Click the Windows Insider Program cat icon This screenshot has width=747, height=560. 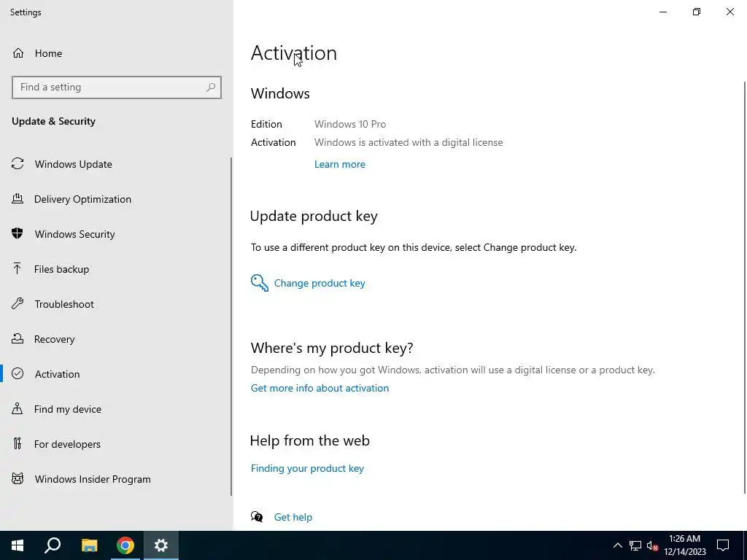(18, 478)
